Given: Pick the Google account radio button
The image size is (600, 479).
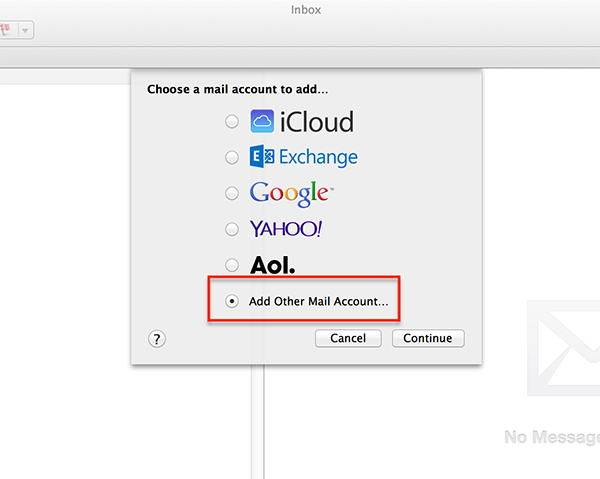Looking at the screenshot, I should pyautogui.click(x=232, y=193).
